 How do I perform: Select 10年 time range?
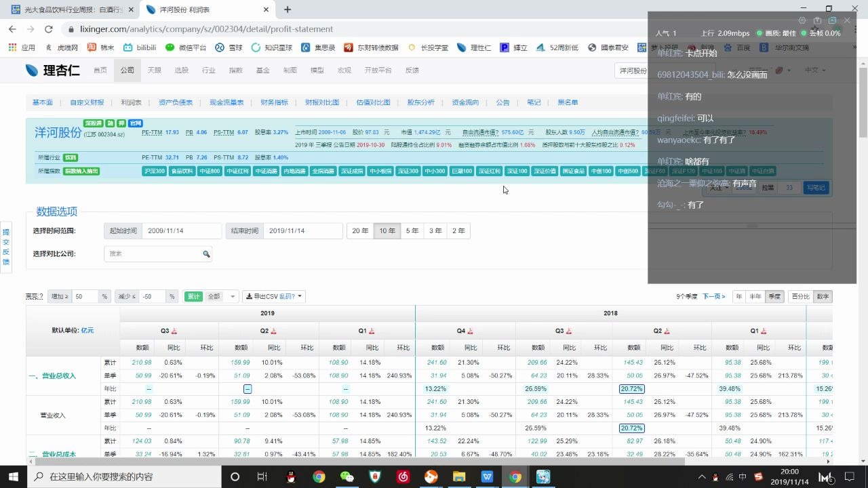pos(387,230)
